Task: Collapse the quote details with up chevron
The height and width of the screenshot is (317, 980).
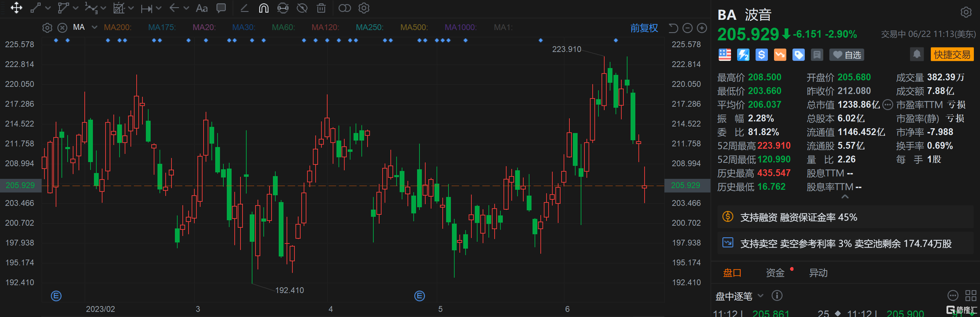Action: pyautogui.click(x=845, y=197)
